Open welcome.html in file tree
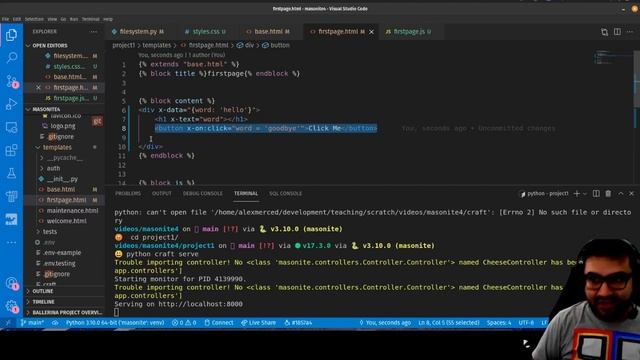Image resolution: width=640 pixels, height=360 pixels. coord(67,221)
